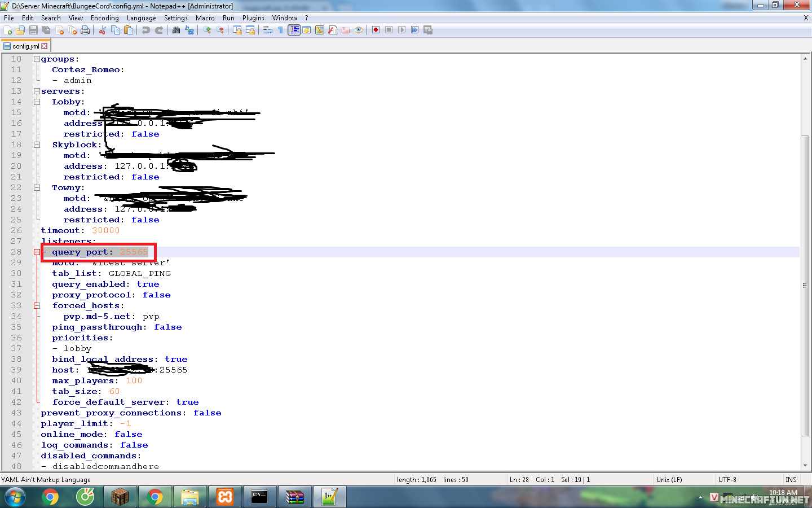Collapse the Towny block
This screenshot has height=508, width=812.
(37, 188)
